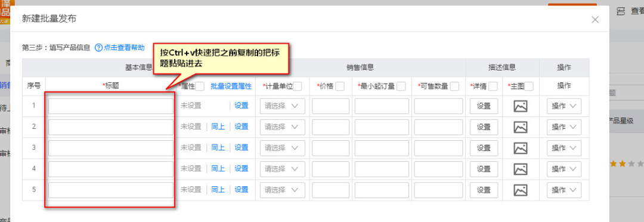The image size is (644, 222).
Task: Click the 最小起订量 input field in row 2
Action: point(382,127)
